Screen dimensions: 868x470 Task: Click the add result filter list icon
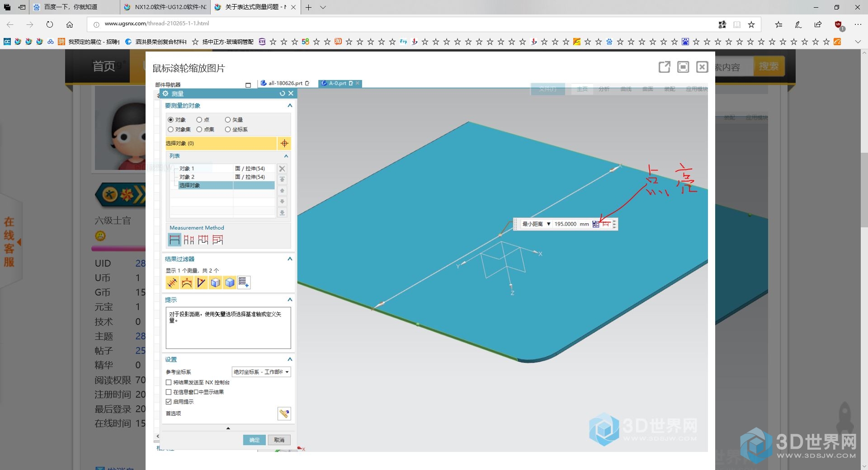click(244, 282)
